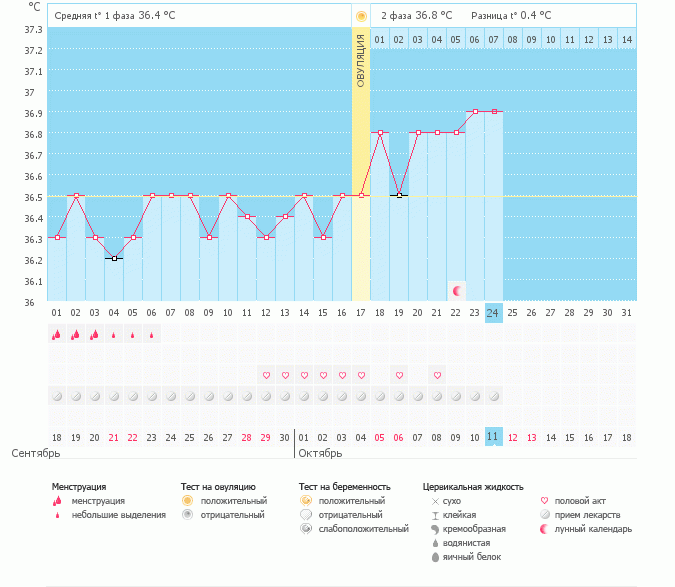Select cycle day 31 on the axis
Viewport: 675px width, 587px height.
point(626,313)
